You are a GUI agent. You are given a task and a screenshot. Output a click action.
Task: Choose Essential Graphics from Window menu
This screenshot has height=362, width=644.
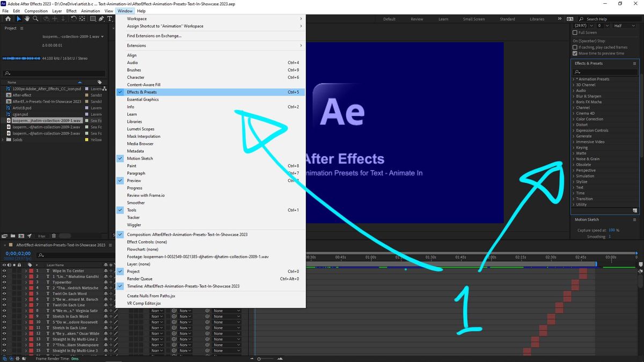[210, 100]
